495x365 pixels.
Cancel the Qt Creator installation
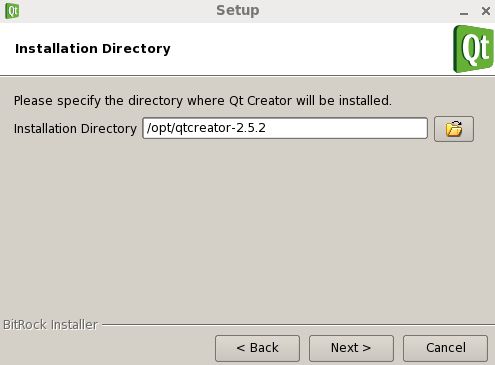point(445,348)
